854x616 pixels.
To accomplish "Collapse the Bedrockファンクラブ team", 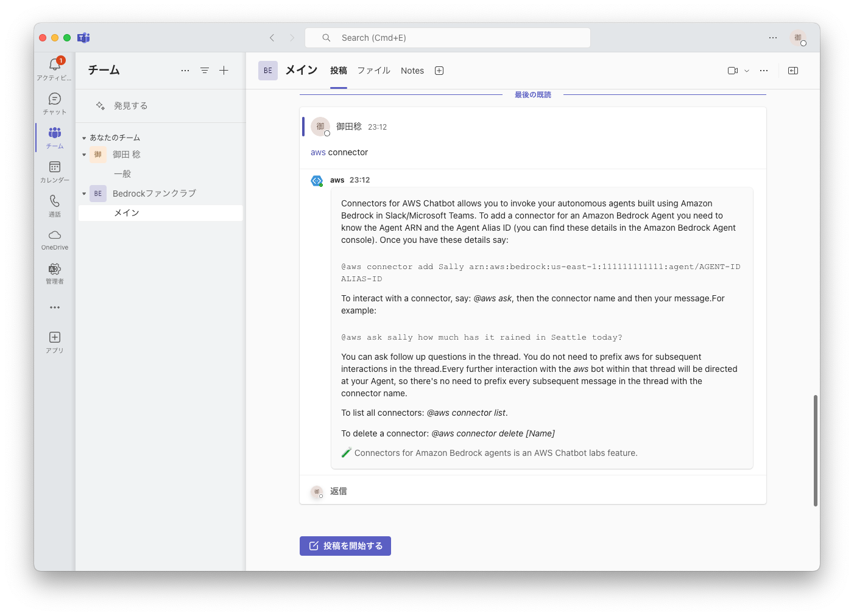I will (x=84, y=194).
